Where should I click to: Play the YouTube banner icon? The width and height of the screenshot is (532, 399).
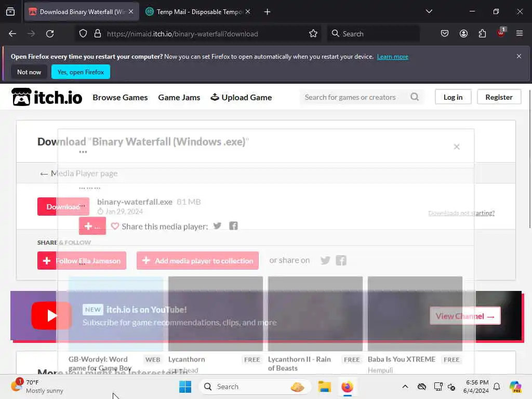[x=51, y=315]
